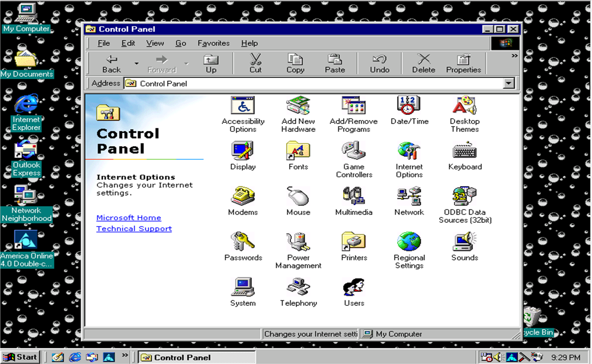Image resolution: width=592 pixels, height=364 pixels.
Task: Follow the Technical Support link
Action: coord(134,229)
